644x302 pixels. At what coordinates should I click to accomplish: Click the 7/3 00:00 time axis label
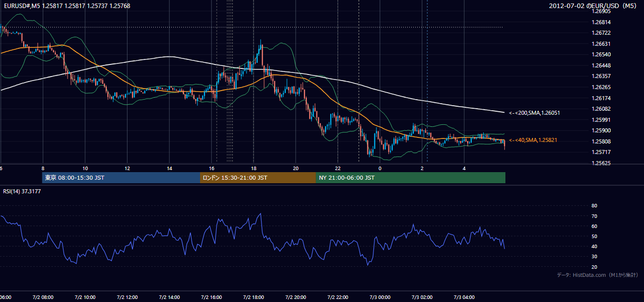coord(379,297)
